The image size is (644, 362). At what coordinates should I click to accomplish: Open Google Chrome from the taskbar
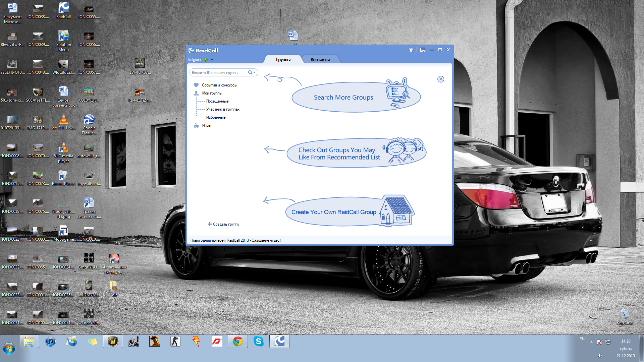click(x=238, y=342)
